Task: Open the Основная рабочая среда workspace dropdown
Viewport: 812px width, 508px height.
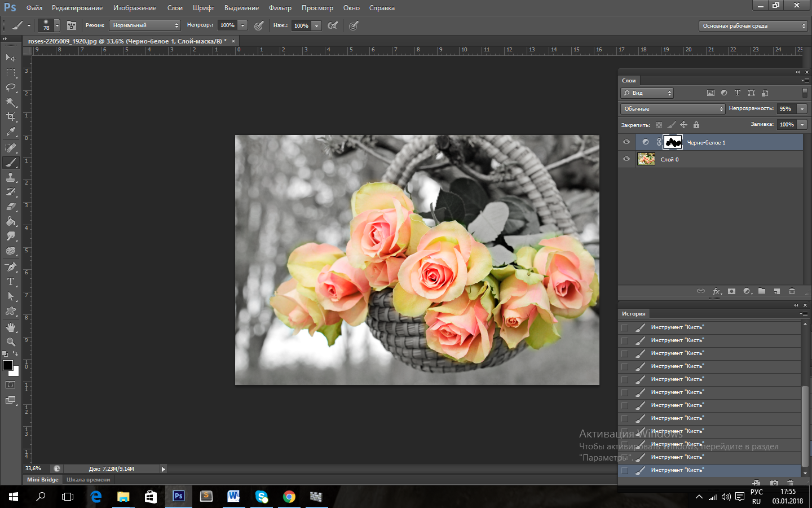Action: click(753, 26)
